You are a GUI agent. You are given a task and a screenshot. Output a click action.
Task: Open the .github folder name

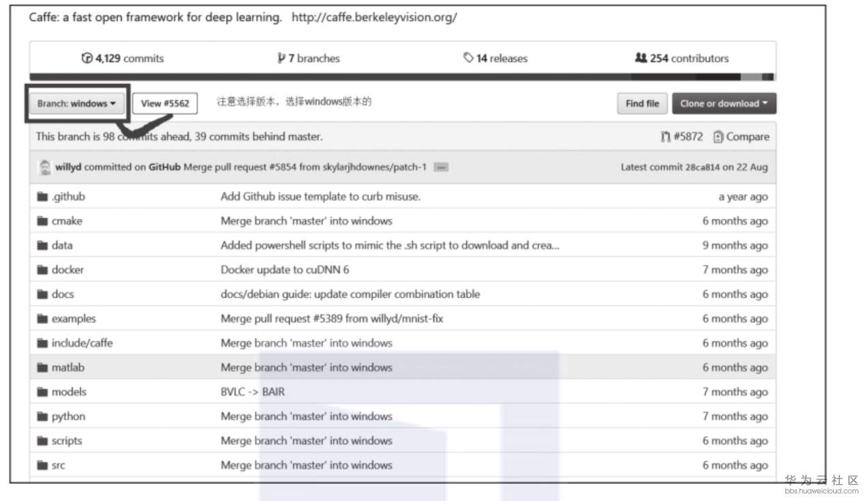pyautogui.click(x=68, y=197)
